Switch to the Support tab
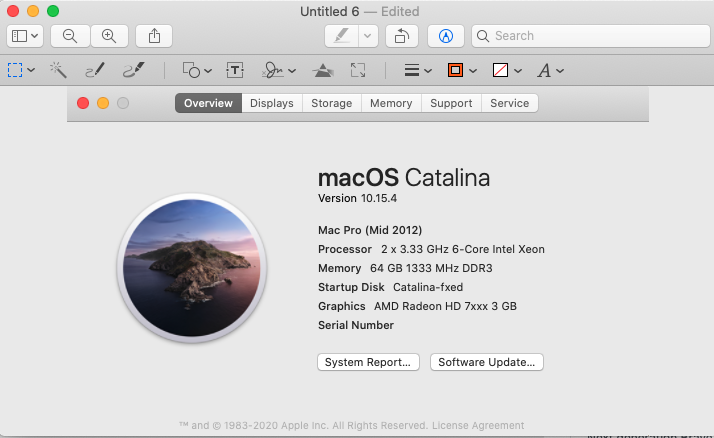Viewport: 714px width, 438px height. tap(451, 103)
